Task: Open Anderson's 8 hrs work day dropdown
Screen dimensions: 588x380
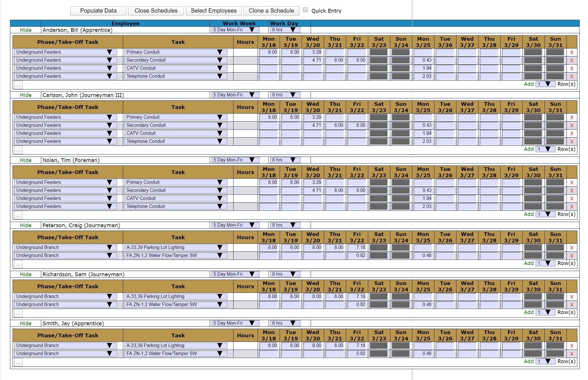Action: 285,30
